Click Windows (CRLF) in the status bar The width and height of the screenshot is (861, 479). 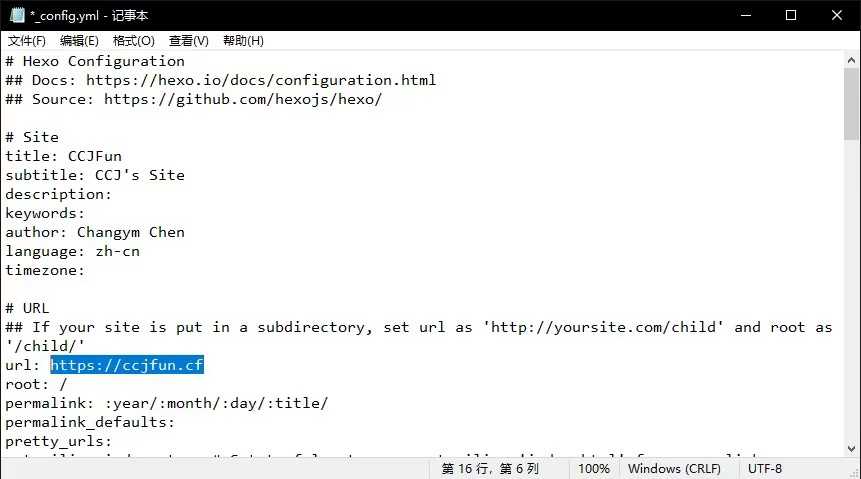(x=674, y=468)
